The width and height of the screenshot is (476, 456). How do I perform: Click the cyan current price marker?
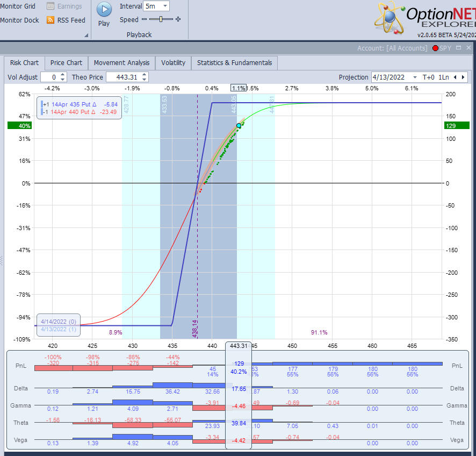[x=239, y=125]
